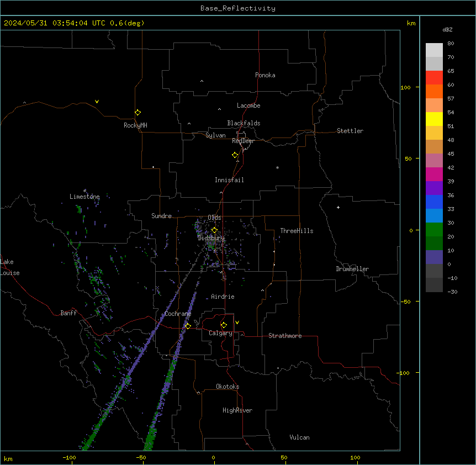The width and height of the screenshot is (476, 465).
Task: Click the -30 value at legend bottom
Action: (452, 292)
